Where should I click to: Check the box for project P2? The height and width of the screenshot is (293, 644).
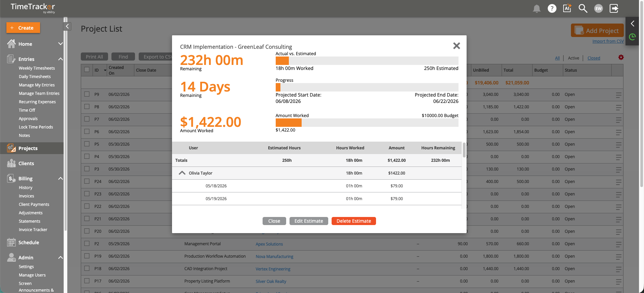pyautogui.click(x=87, y=244)
